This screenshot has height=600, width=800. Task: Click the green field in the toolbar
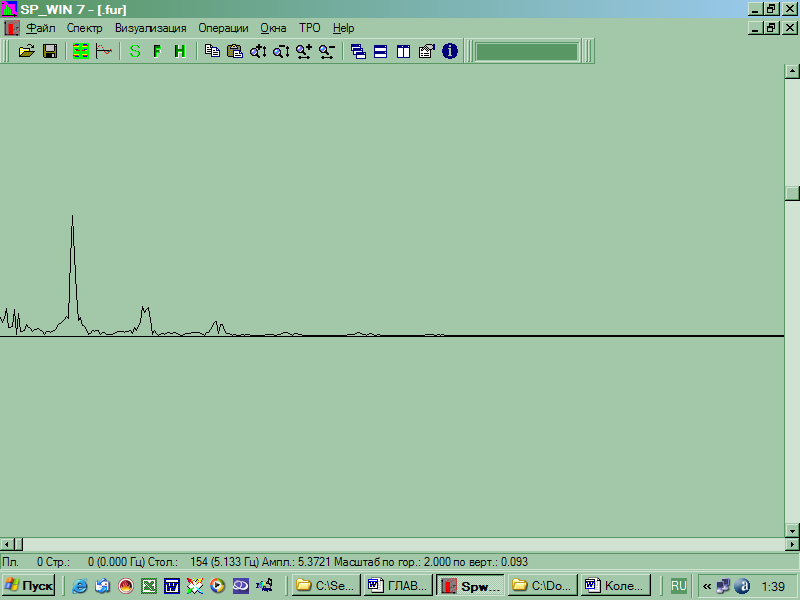coord(527,52)
